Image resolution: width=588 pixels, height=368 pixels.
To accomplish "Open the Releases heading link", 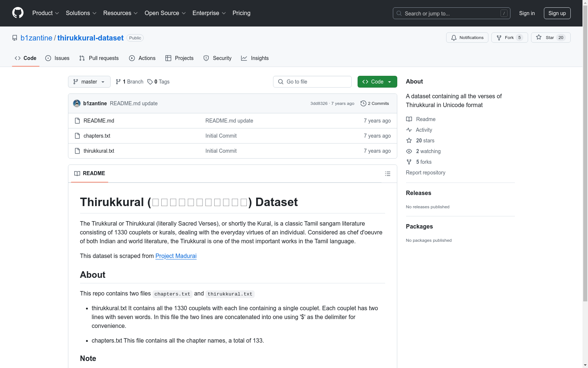I will (419, 193).
